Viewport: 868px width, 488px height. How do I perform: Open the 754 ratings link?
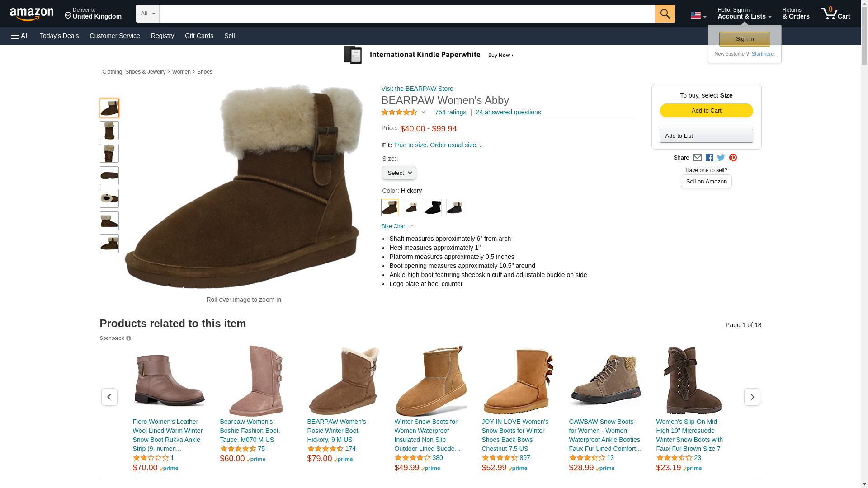pos(450,112)
